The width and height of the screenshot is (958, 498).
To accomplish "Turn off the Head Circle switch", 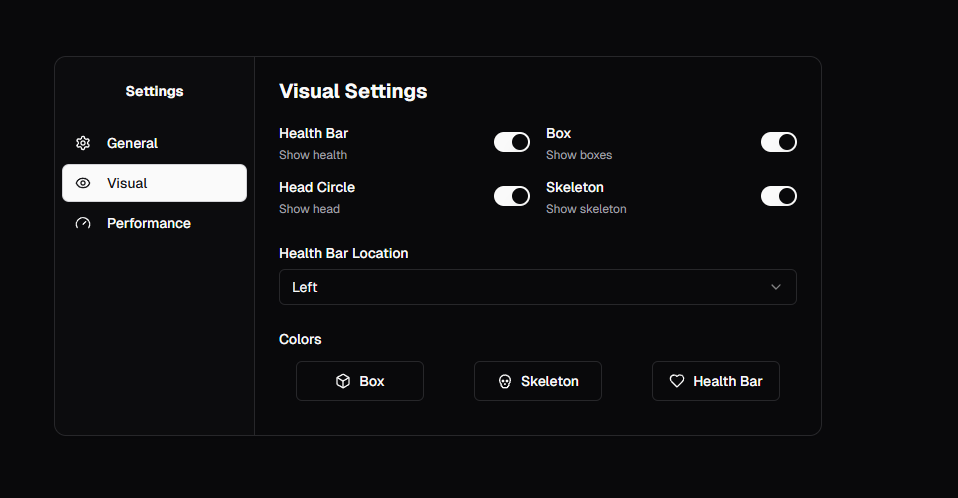I will click(512, 196).
